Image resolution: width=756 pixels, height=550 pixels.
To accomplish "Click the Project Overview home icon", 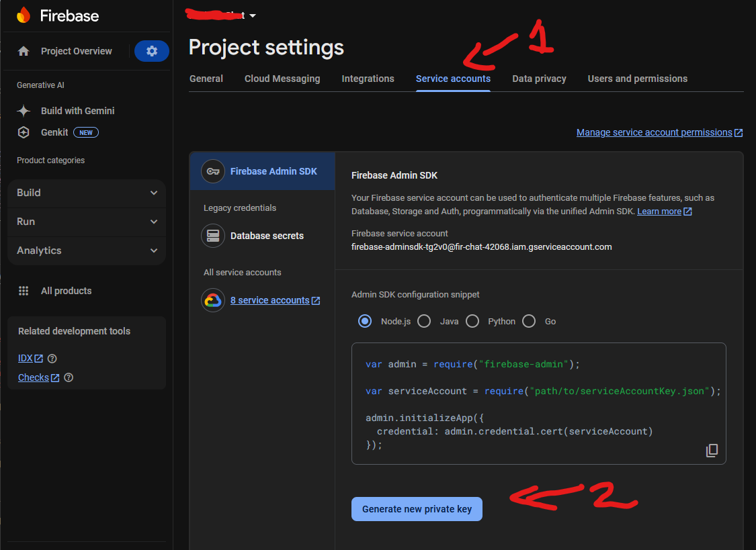I will point(24,51).
